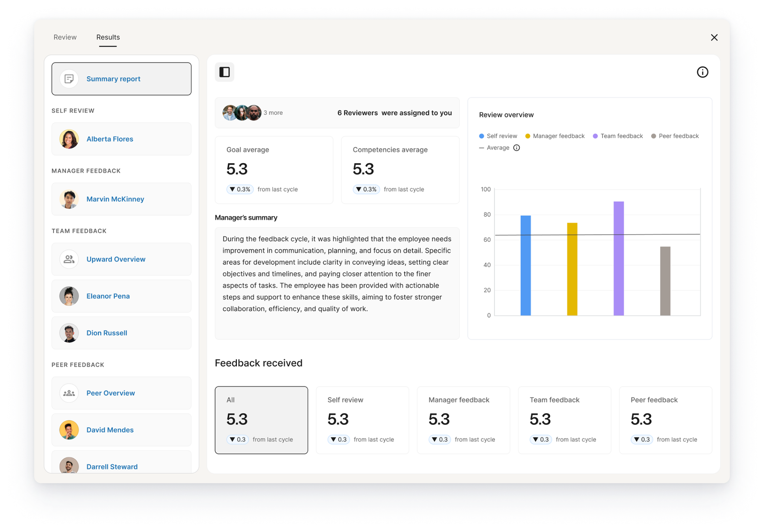Click Alberta Flores' profile photo
The height and width of the screenshot is (532, 764).
click(69, 139)
